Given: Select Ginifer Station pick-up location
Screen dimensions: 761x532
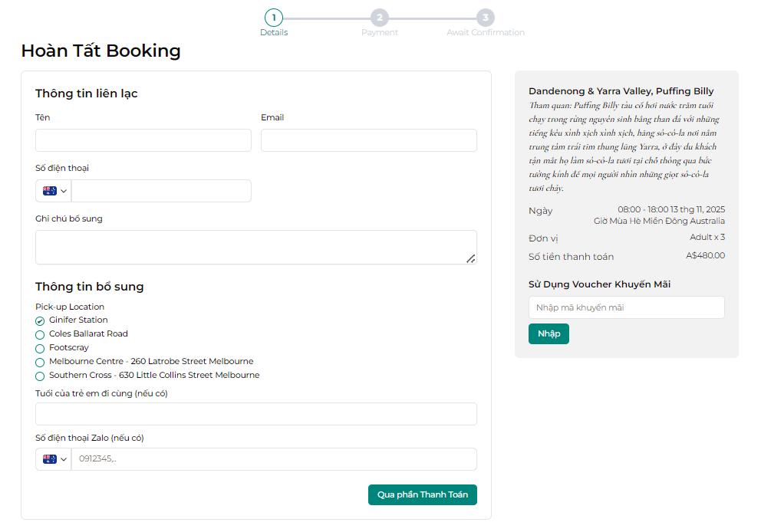Looking at the screenshot, I should tap(40, 320).
